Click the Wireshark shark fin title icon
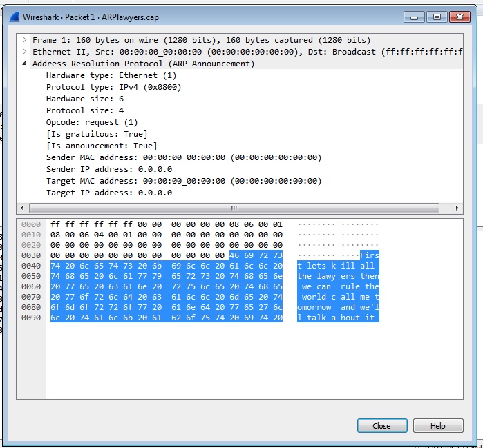Image resolution: width=483 pixels, height=448 pixels. pyautogui.click(x=15, y=17)
